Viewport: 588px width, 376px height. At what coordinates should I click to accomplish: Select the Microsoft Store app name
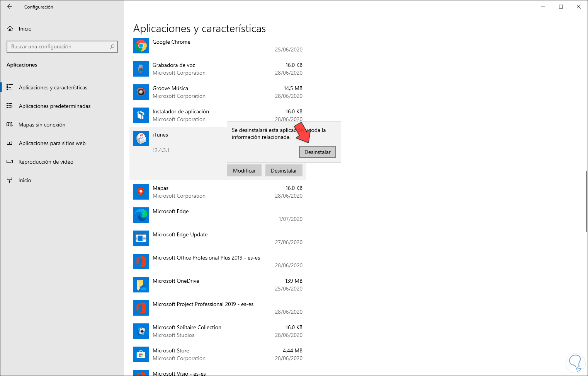pyautogui.click(x=171, y=350)
